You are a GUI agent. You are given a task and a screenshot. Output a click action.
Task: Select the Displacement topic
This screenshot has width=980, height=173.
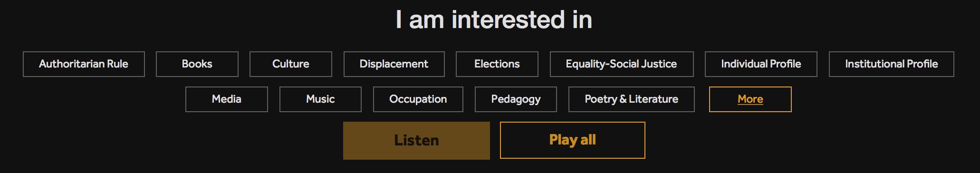[x=394, y=64]
